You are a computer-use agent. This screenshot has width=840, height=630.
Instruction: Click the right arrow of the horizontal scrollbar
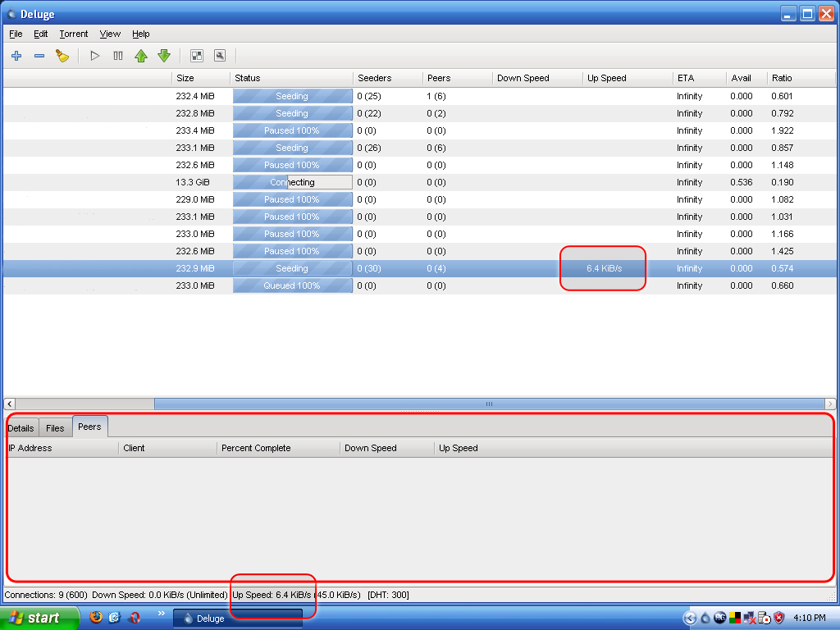tap(830, 404)
